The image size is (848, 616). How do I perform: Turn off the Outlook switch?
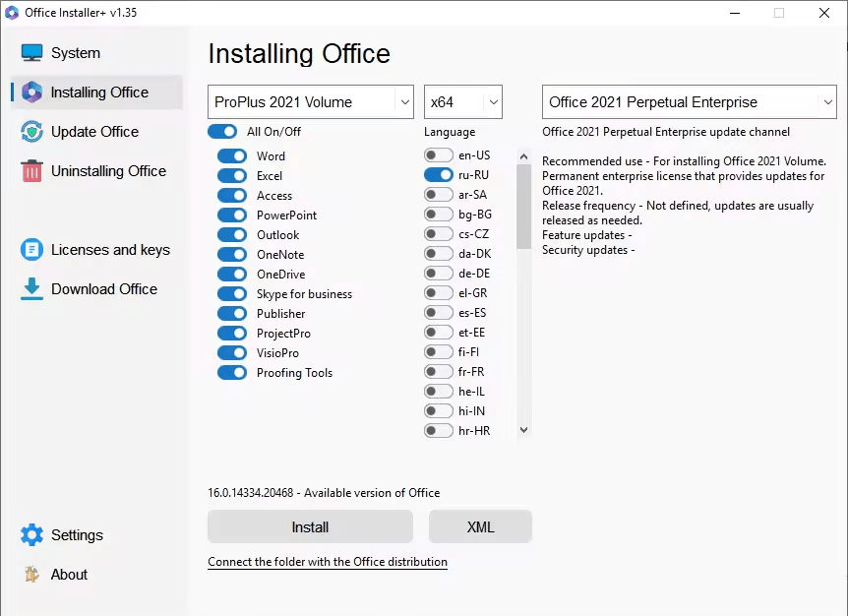pos(232,235)
